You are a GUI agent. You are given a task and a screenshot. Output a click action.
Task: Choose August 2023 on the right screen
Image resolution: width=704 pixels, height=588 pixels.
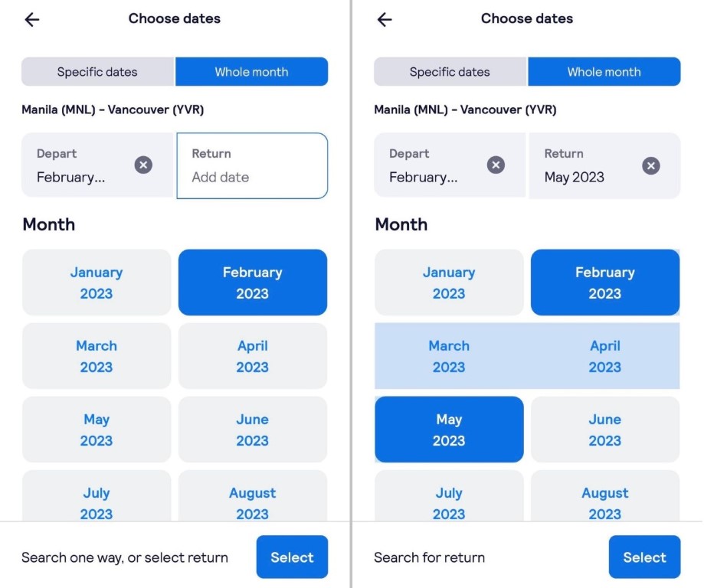(x=604, y=496)
